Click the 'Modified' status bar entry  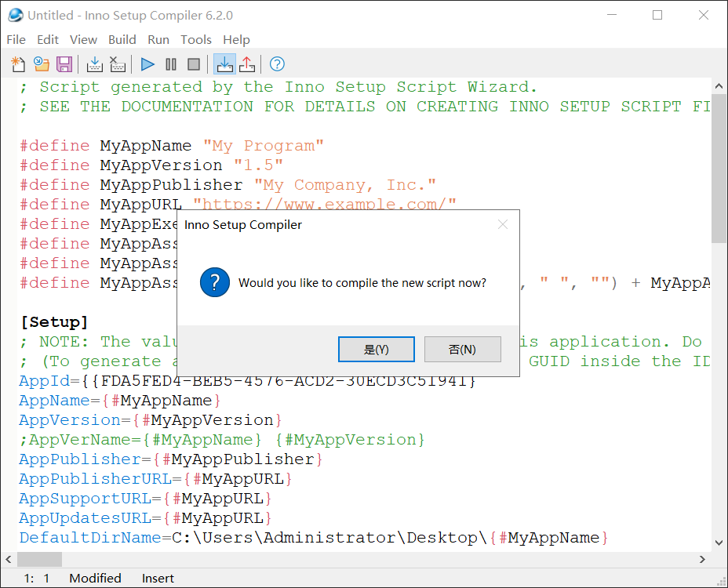pos(95,579)
